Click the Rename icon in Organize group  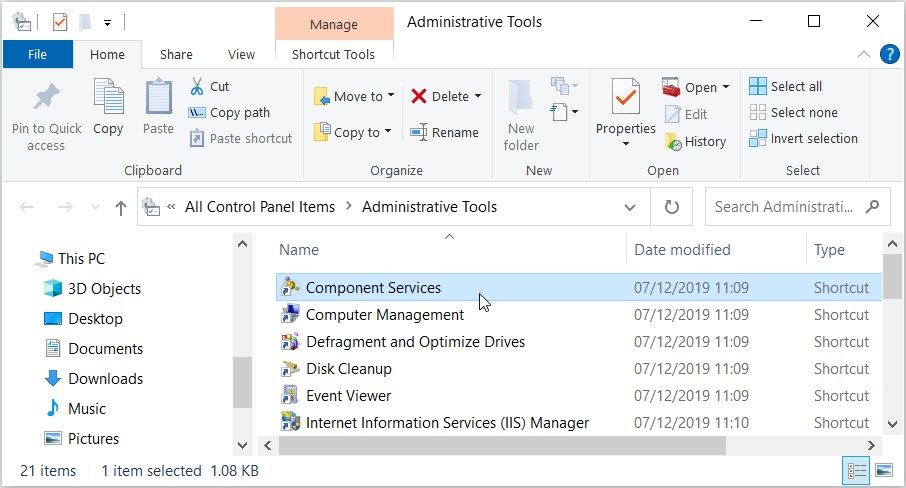pos(418,132)
